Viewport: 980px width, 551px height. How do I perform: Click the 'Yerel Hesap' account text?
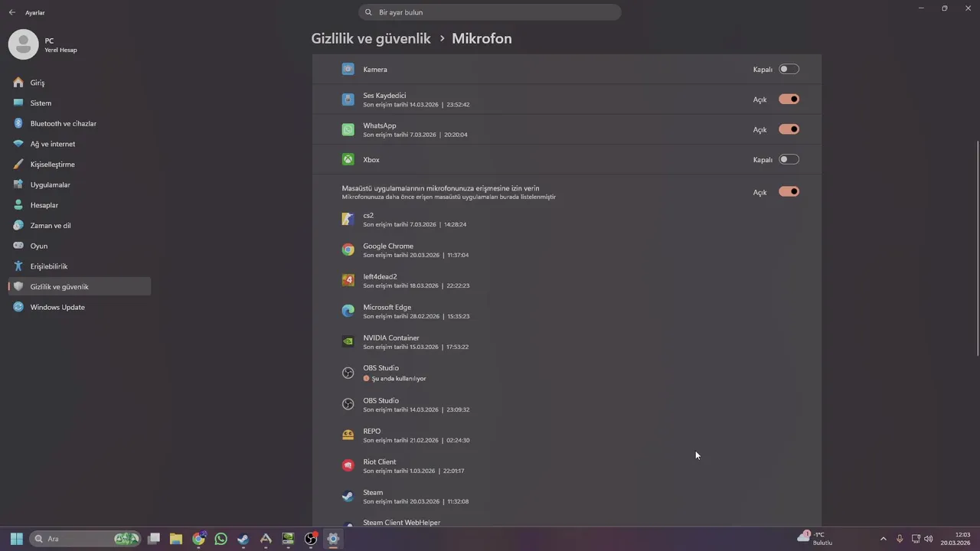pyautogui.click(x=60, y=51)
